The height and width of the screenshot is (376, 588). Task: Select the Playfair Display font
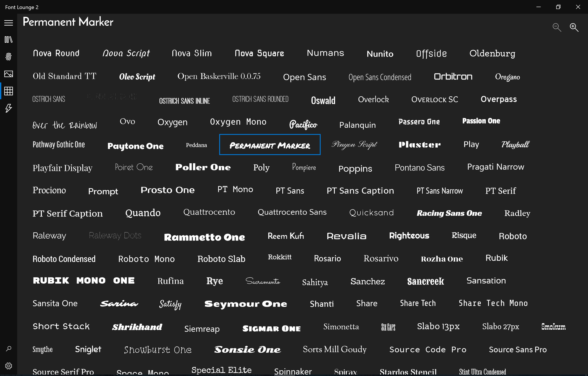click(62, 167)
